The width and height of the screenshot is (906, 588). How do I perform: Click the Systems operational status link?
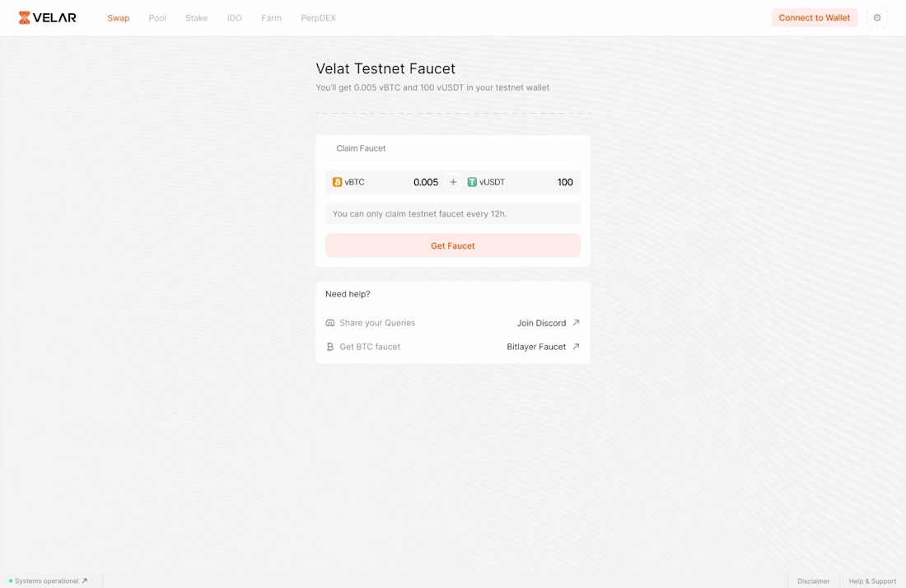click(48, 581)
